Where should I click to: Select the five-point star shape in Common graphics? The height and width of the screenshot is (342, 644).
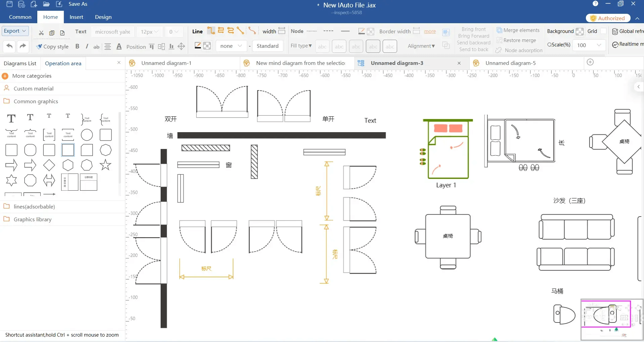click(105, 165)
